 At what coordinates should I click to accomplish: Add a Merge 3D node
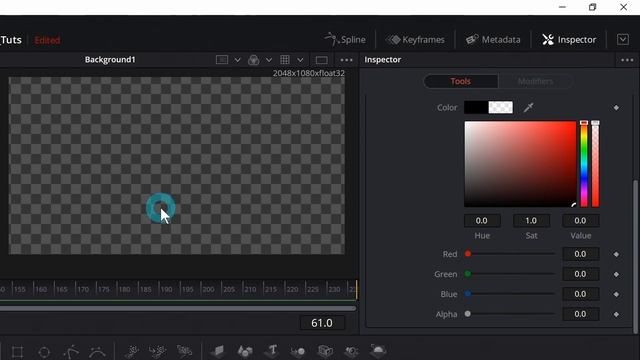click(298, 351)
